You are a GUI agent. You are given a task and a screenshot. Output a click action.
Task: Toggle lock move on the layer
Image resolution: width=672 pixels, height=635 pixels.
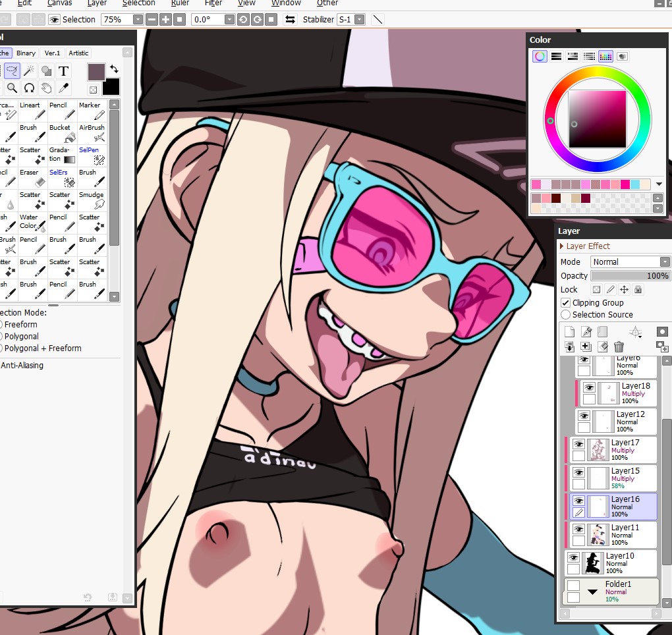coord(624,290)
